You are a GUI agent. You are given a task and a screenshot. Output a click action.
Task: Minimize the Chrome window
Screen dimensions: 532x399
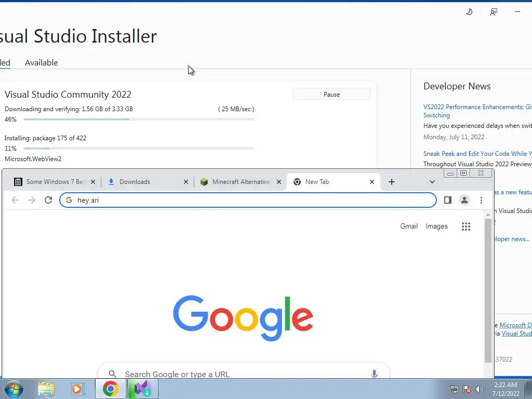coord(450,174)
